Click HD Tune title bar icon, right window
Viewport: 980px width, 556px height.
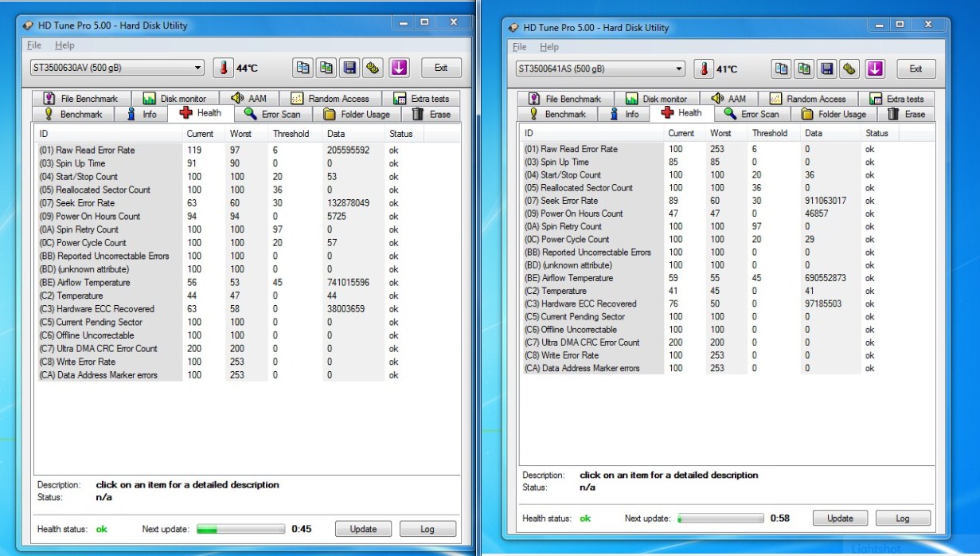point(513,28)
